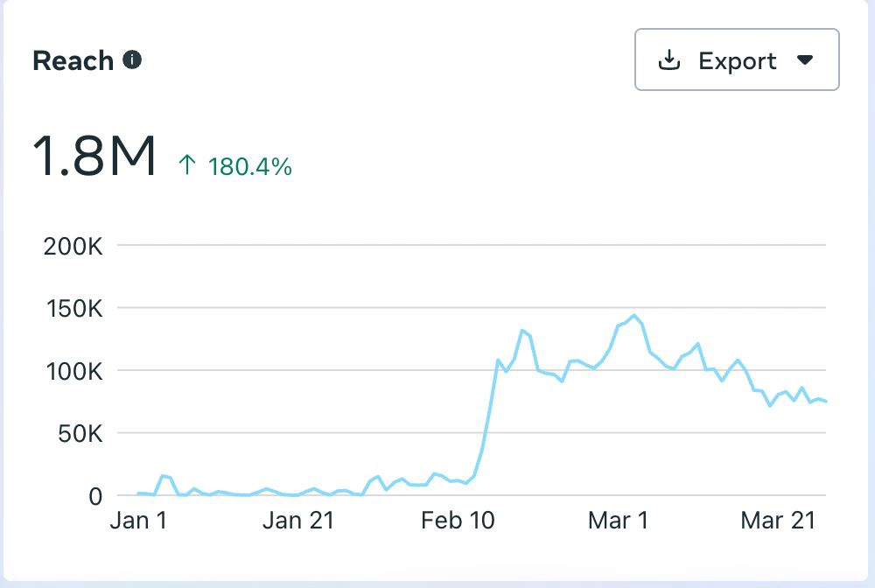Click the 100K y-axis label

tap(73, 371)
